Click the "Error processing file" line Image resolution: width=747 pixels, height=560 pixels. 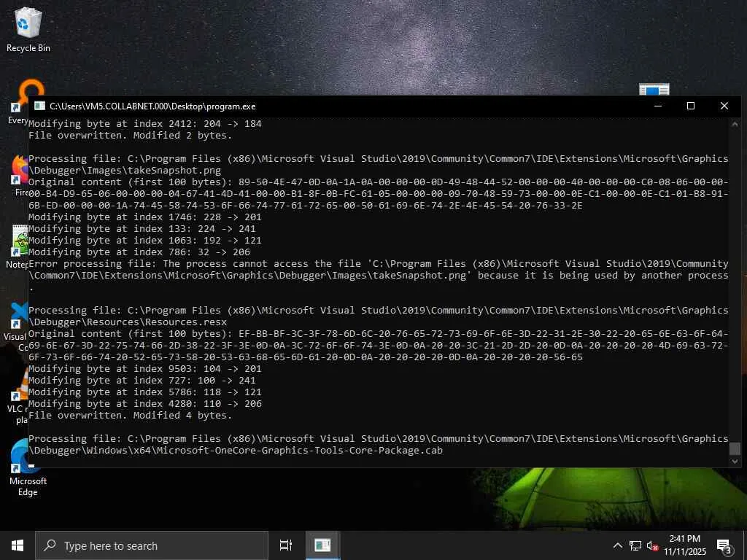click(x=379, y=263)
